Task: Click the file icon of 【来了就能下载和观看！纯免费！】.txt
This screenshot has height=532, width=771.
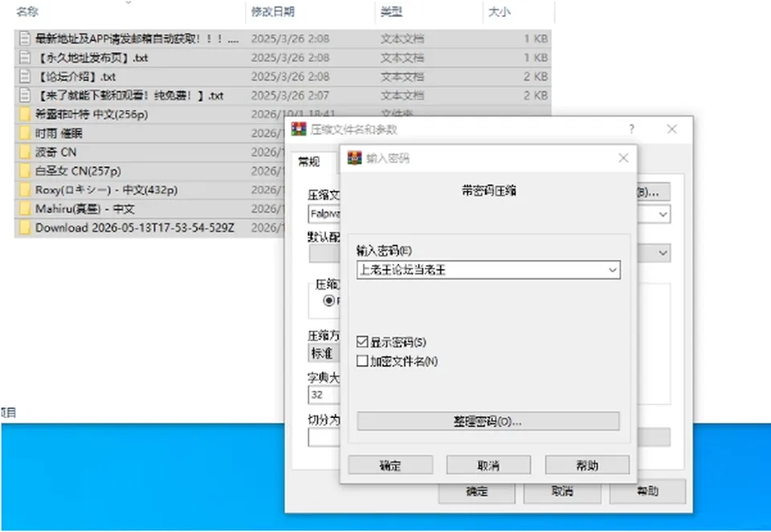Action: pos(25,95)
